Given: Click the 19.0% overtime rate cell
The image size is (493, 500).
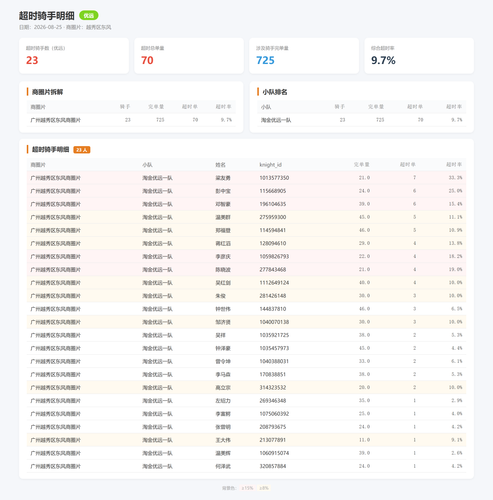Looking at the screenshot, I should 455,270.
